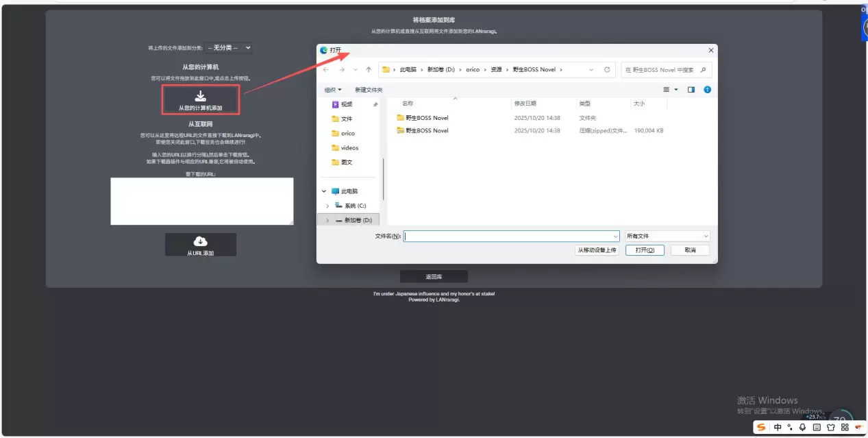Open the file type filter dropdown
868x438 pixels.
(x=667, y=236)
